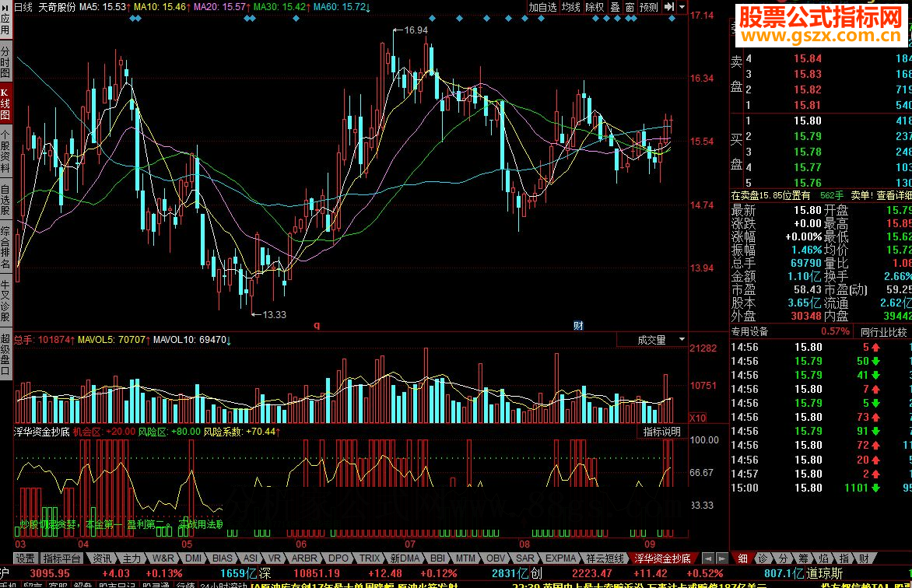Open 超级盘口 sidebar tab
Image resolution: width=912 pixels, height=588 pixels.
click(x=5, y=354)
